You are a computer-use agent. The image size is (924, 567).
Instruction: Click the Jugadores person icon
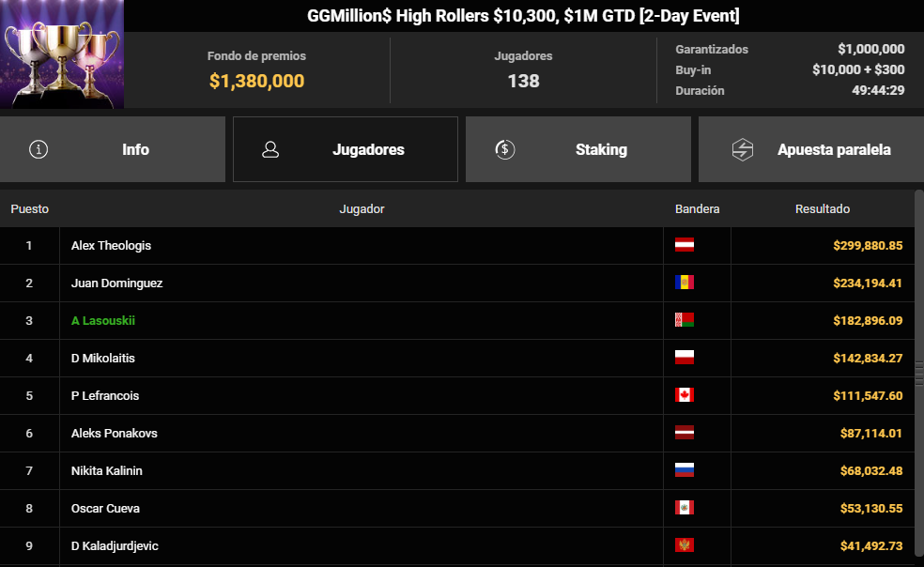(270, 149)
